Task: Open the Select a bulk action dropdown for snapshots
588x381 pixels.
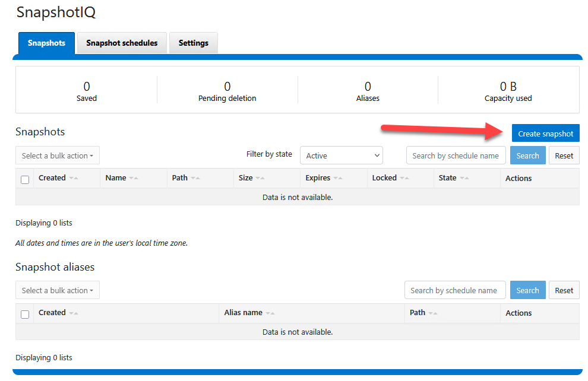Action: (x=57, y=155)
